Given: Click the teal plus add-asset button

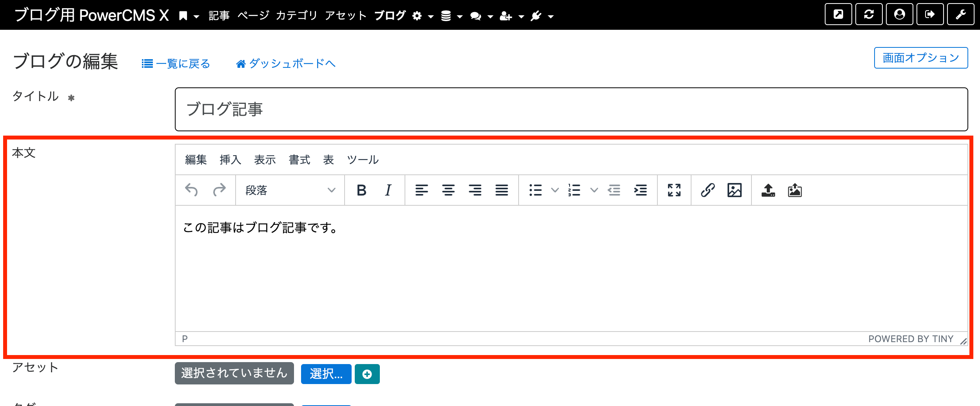Looking at the screenshot, I should [x=367, y=374].
